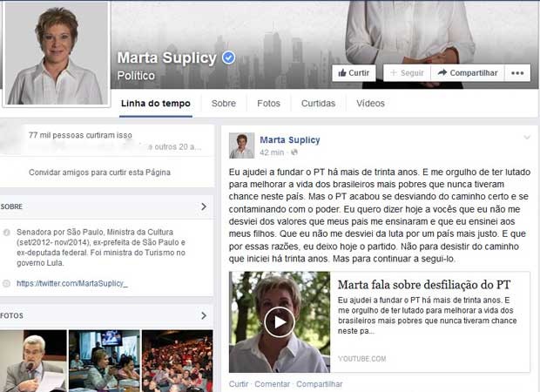Switch to the Sobre tab
The width and height of the screenshot is (540, 392).
pos(224,104)
